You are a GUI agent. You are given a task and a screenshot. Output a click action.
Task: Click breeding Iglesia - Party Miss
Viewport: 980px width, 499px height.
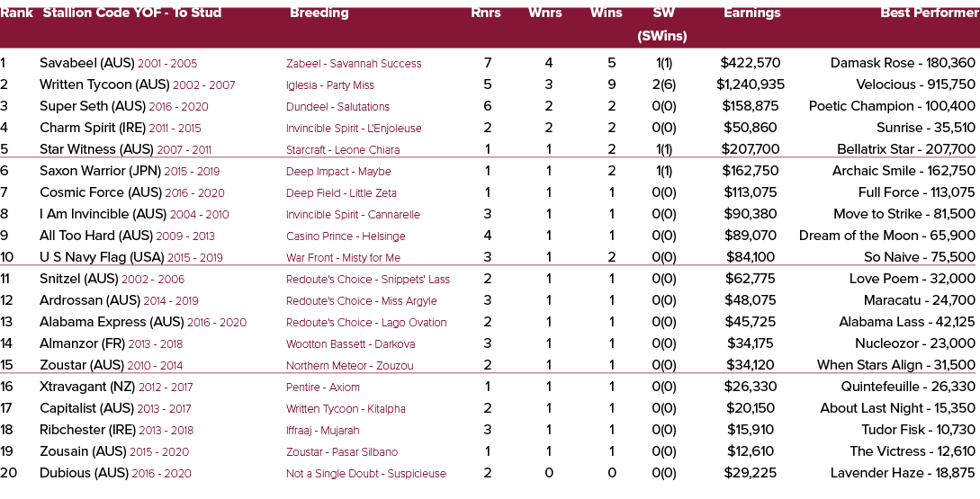click(x=330, y=85)
